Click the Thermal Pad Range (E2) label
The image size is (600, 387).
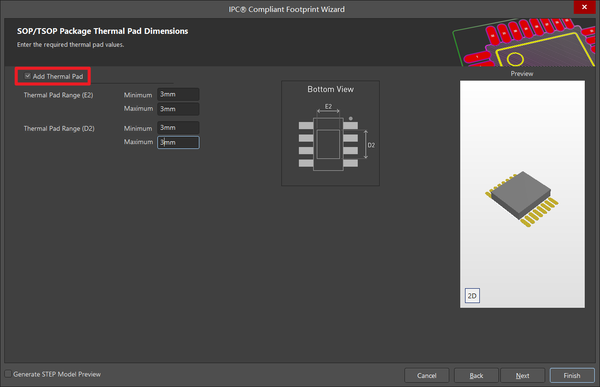tap(59, 95)
